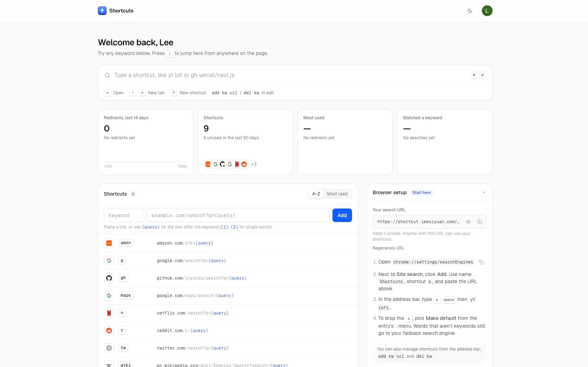Click Regenerate URL link

(389, 248)
